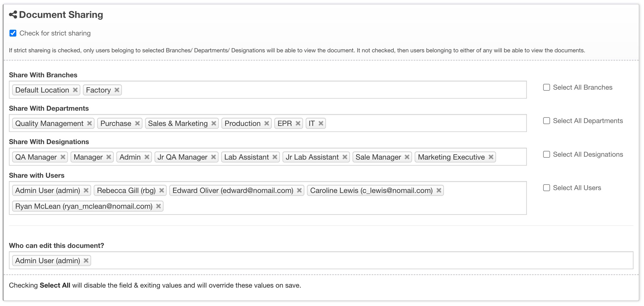Viewport: 644px width, 306px height.
Task: Remove Edward Oliver from shared users
Action: [299, 190]
